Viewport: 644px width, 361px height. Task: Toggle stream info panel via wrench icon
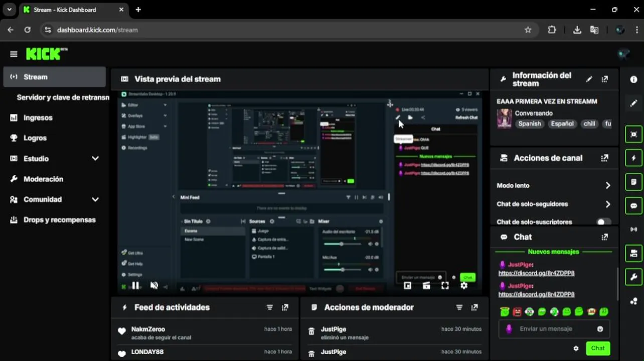[x=633, y=277]
